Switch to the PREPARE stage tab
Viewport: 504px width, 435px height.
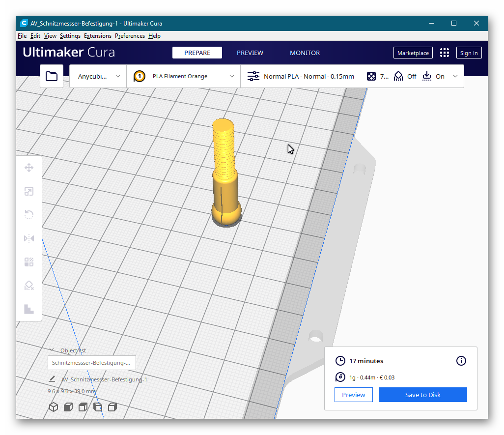pyautogui.click(x=197, y=53)
